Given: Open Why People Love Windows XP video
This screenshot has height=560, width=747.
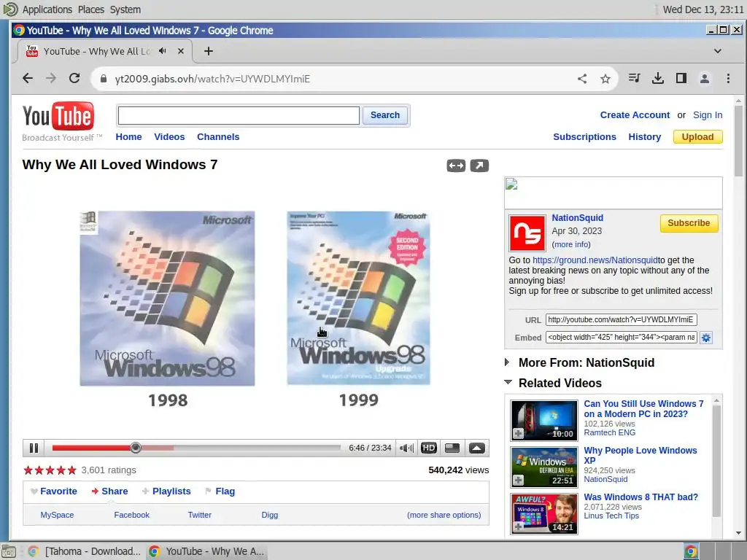Looking at the screenshot, I should click(x=640, y=455).
